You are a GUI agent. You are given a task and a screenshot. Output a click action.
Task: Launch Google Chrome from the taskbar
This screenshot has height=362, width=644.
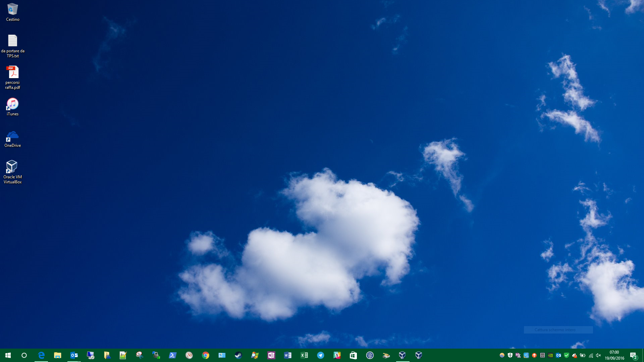pyautogui.click(x=206, y=355)
